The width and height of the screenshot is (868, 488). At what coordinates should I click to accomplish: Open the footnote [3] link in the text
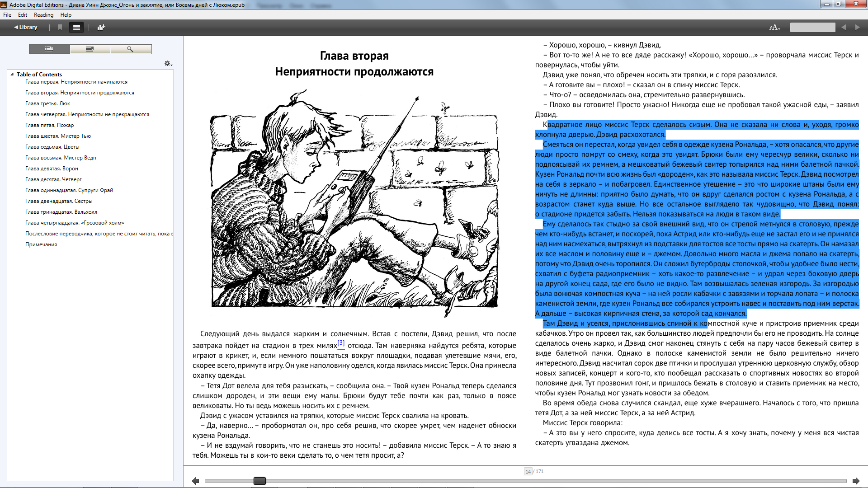point(341,343)
